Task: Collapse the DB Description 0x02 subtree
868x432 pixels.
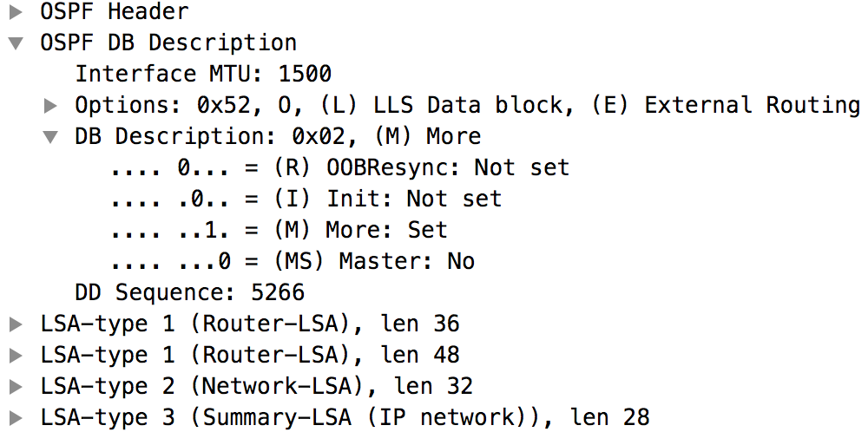Action: point(50,137)
